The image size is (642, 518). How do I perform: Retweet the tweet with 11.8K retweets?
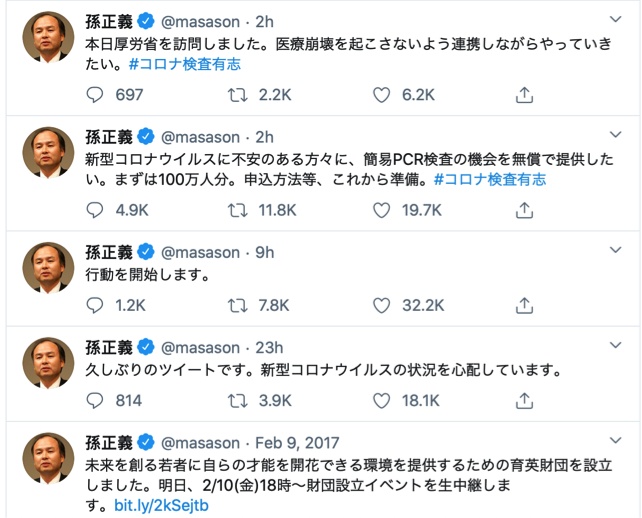tap(239, 210)
